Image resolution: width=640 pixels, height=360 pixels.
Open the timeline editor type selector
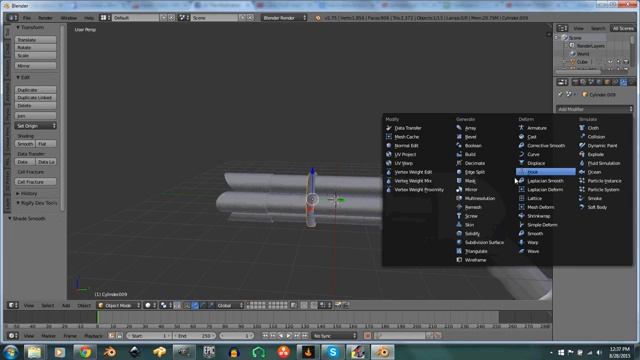[13, 336]
